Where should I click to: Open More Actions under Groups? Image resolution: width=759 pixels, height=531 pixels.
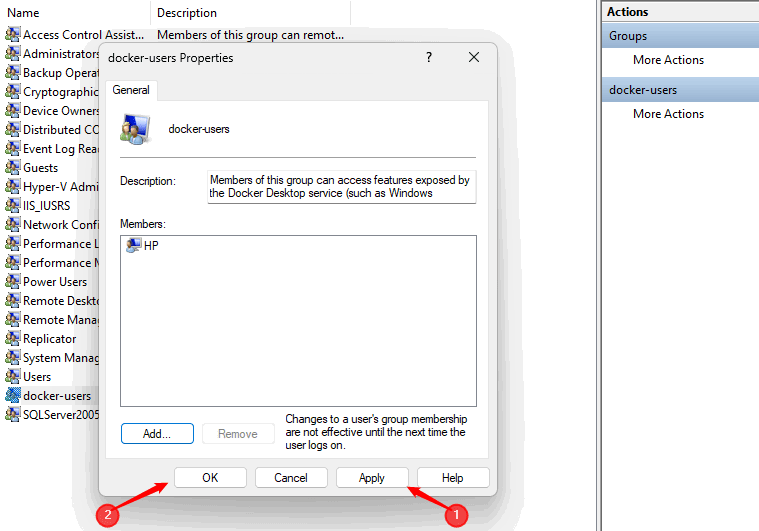click(668, 60)
